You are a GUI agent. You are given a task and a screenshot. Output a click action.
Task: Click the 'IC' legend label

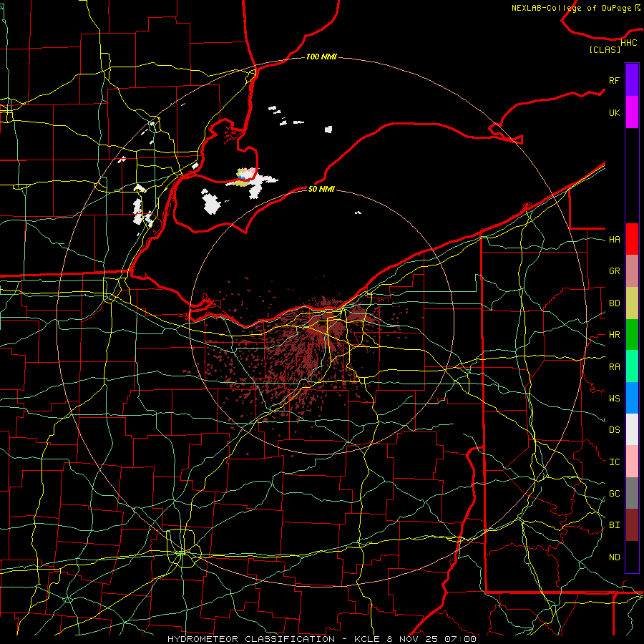[x=615, y=462]
